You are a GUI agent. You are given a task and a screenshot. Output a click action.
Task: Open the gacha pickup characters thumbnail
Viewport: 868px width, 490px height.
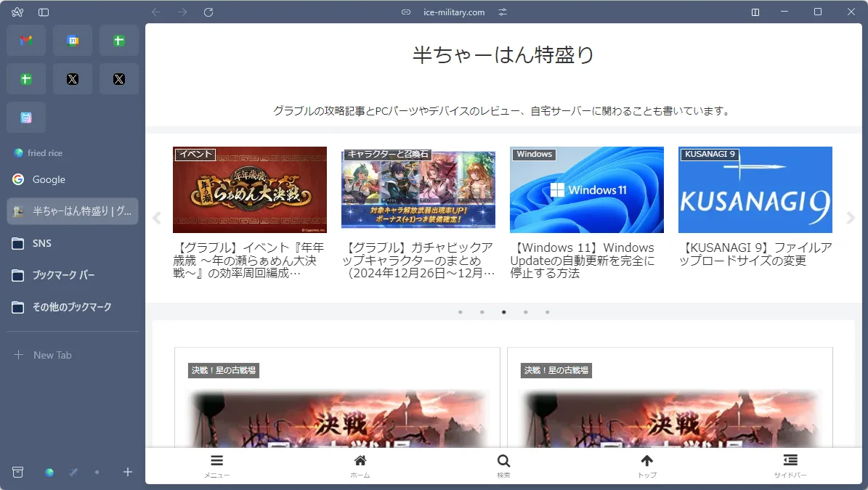[418, 189]
